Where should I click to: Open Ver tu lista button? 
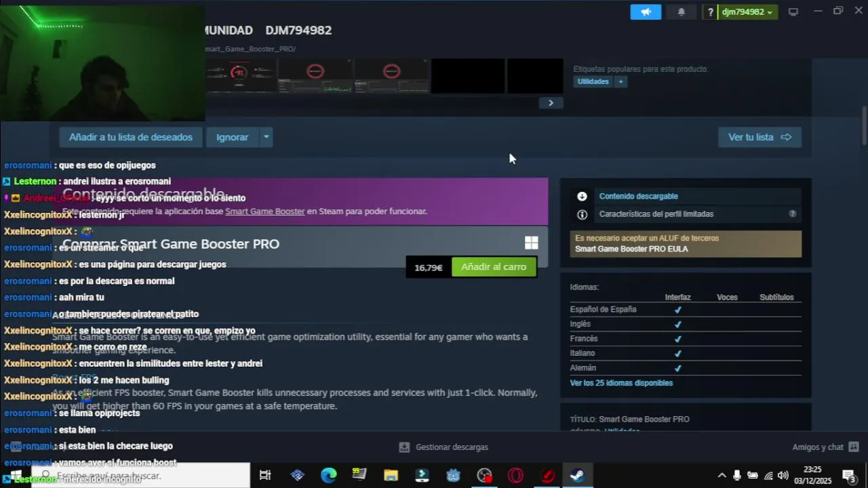tap(759, 137)
